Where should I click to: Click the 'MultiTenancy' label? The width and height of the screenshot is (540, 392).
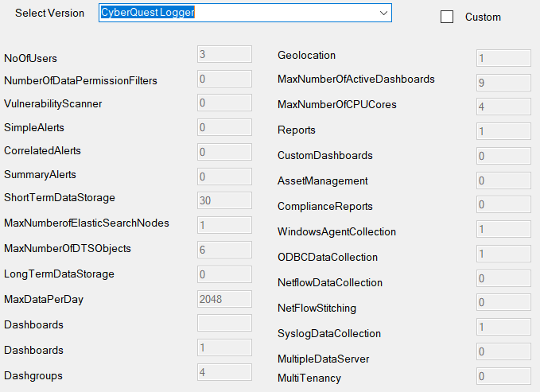point(309,378)
